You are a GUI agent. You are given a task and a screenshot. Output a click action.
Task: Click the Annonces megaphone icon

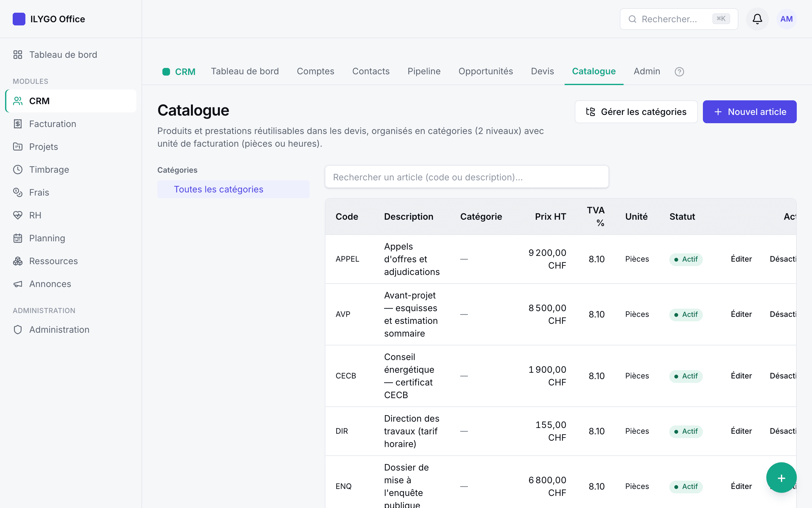(x=18, y=284)
